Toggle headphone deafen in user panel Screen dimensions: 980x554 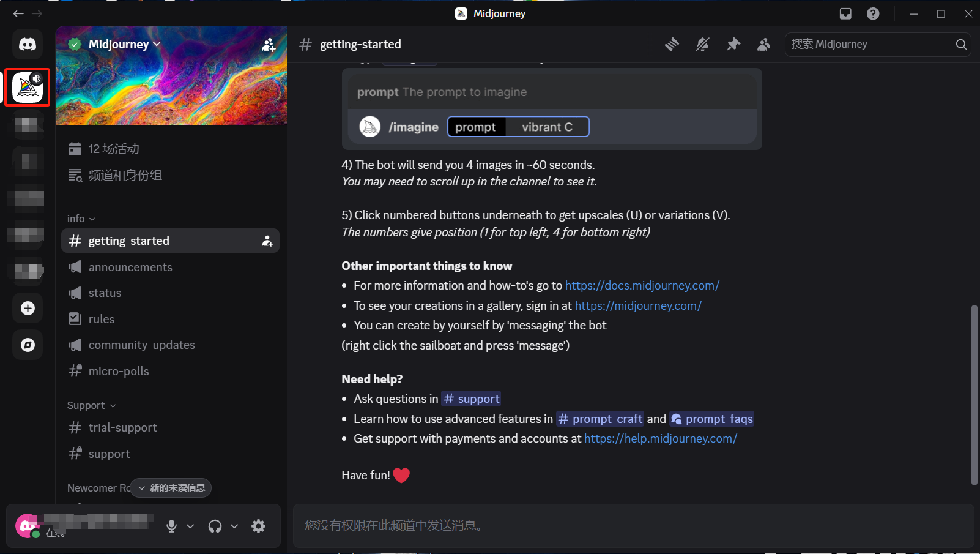pyautogui.click(x=215, y=526)
